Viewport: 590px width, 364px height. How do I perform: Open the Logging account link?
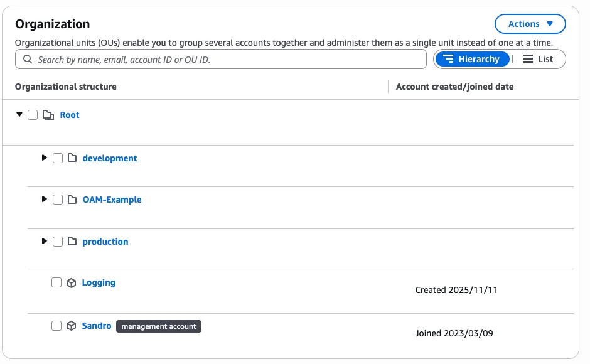pyautogui.click(x=99, y=283)
